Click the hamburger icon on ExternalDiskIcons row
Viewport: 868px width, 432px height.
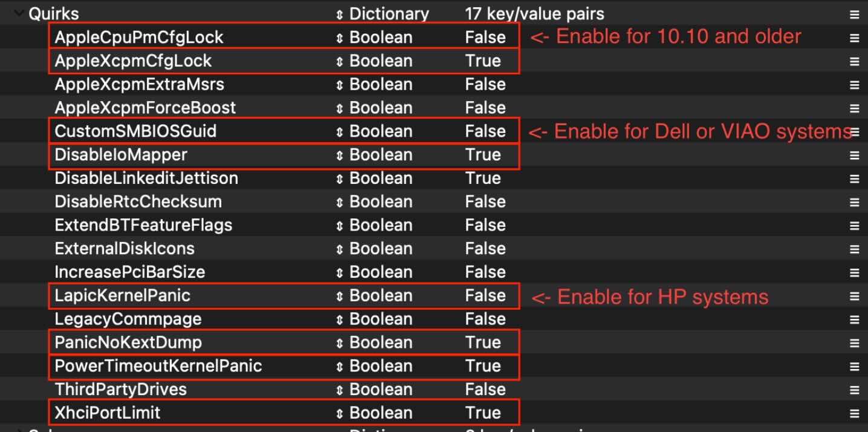pyautogui.click(x=854, y=249)
